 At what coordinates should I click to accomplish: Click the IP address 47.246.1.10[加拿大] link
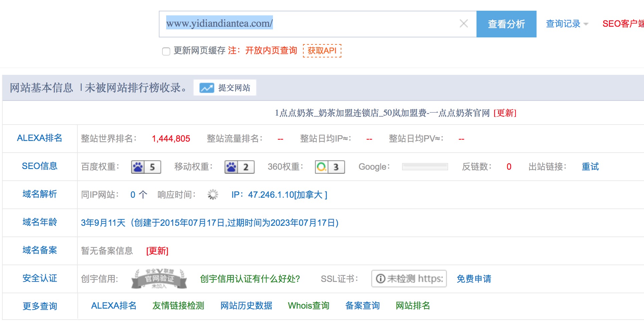(279, 195)
